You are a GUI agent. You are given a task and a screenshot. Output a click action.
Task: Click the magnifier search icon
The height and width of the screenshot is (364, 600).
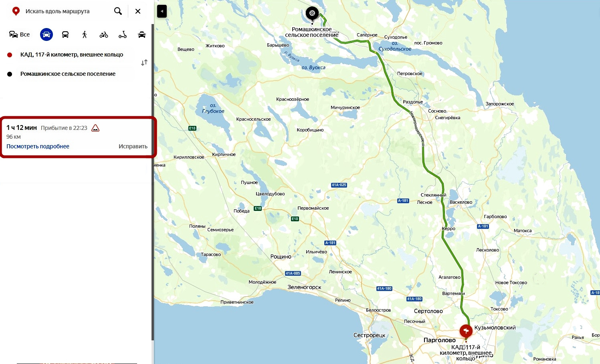pos(118,11)
